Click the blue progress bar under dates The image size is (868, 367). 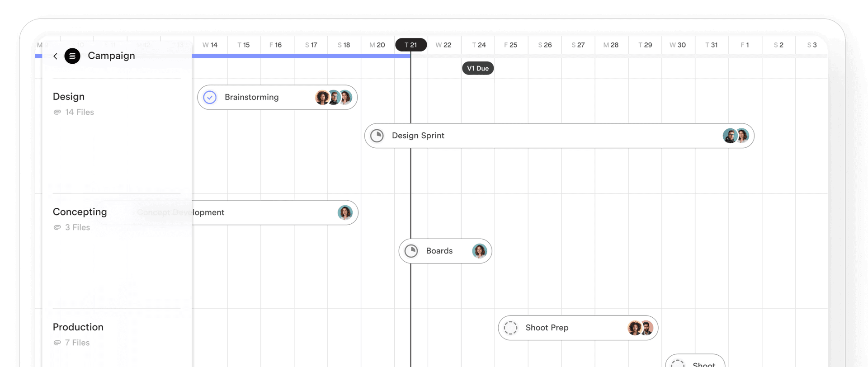pyautogui.click(x=301, y=56)
